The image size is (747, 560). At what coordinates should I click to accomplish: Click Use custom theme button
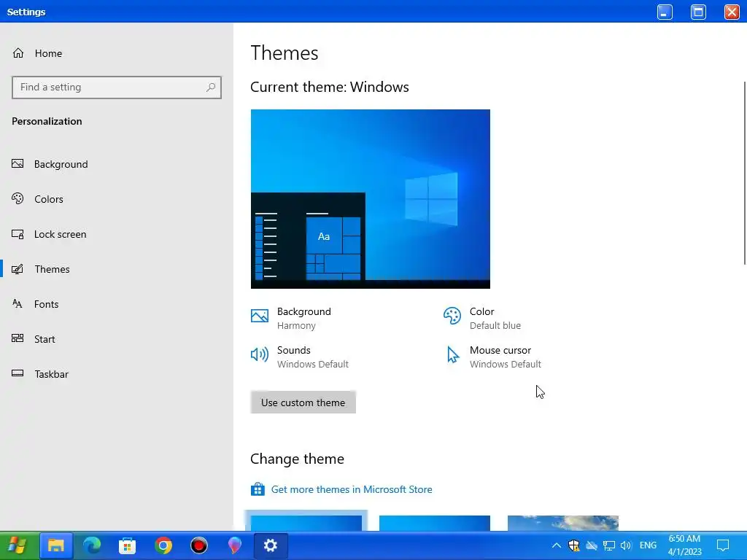tap(303, 402)
